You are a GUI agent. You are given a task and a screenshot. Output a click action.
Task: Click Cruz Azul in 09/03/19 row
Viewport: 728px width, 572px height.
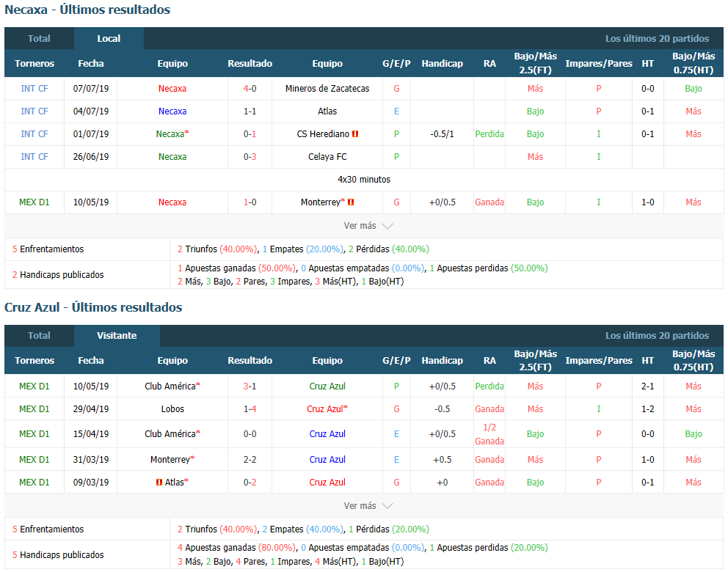[x=327, y=482]
